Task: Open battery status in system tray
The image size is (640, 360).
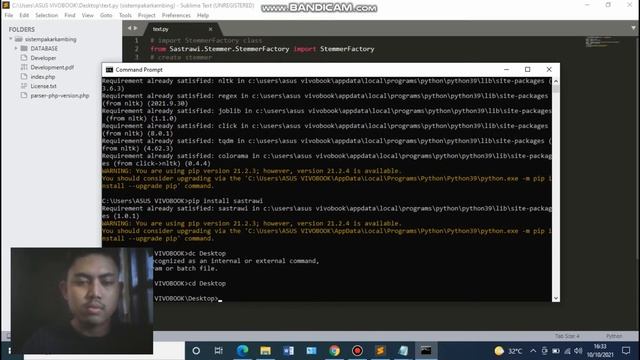Action: click(556, 351)
